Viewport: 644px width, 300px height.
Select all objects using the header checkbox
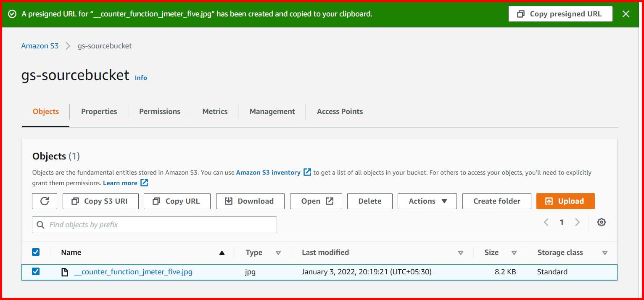click(x=36, y=252)
